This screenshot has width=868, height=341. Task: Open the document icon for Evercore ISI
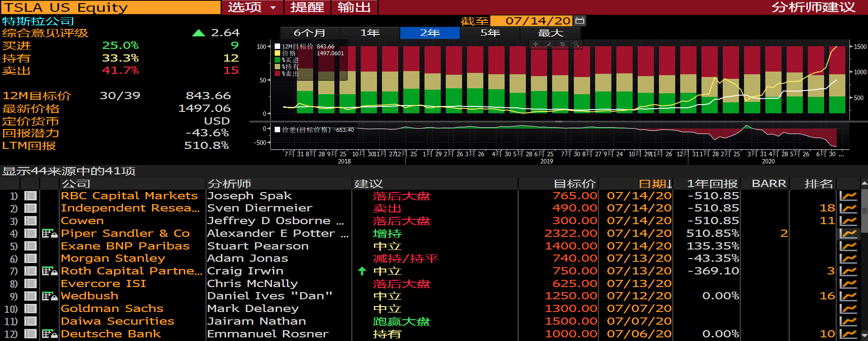pyautogui.click(x=31, y=283)
